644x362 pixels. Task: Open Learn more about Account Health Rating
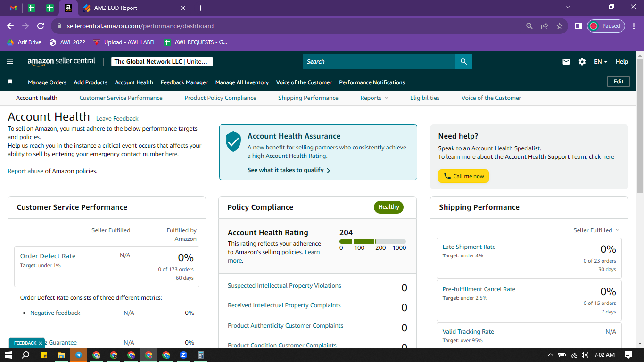coord(273,256)
